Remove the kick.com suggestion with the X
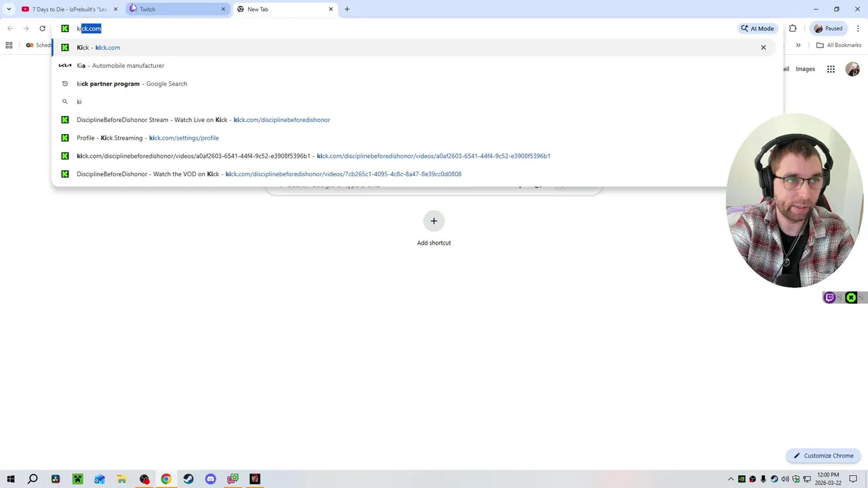The height and width of the screenshot is (488, 868). (x=764, y=47)
